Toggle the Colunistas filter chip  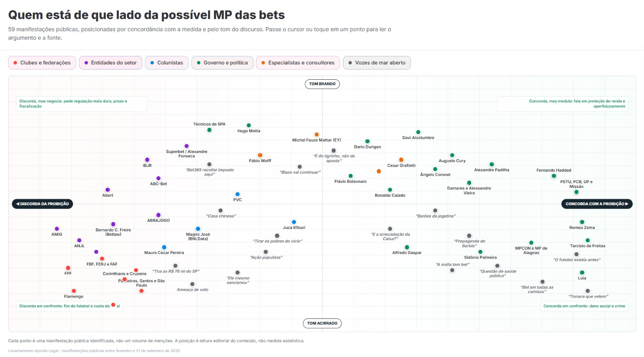[x=166, y=63]
